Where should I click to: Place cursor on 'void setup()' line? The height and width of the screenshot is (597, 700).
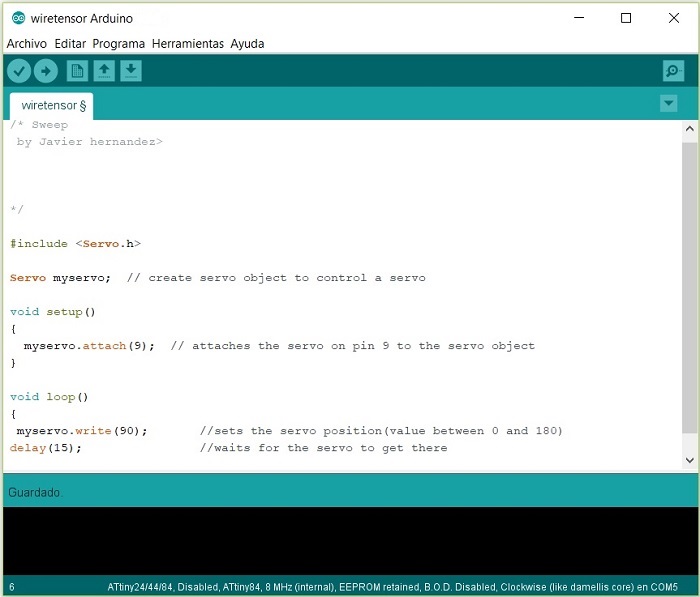tap(53, 312)
